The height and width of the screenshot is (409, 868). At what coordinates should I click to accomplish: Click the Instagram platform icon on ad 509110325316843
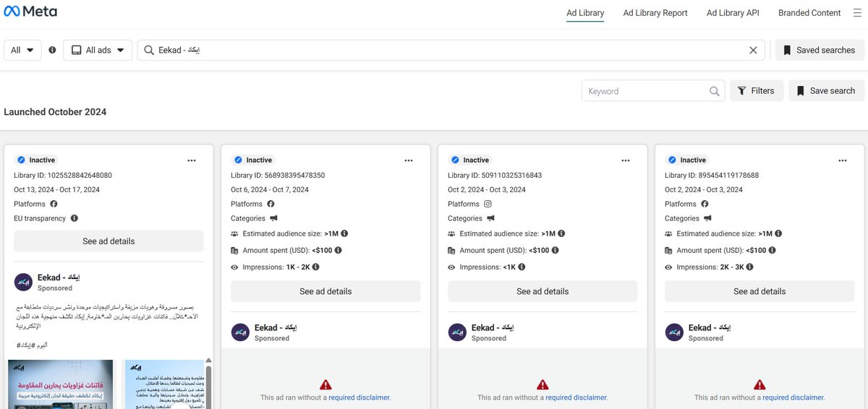point(488,204)
